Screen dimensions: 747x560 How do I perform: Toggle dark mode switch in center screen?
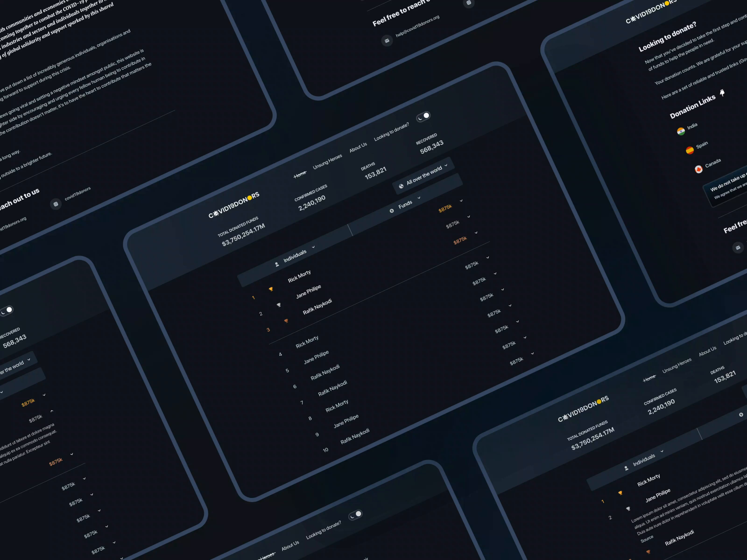click(423, 117)
